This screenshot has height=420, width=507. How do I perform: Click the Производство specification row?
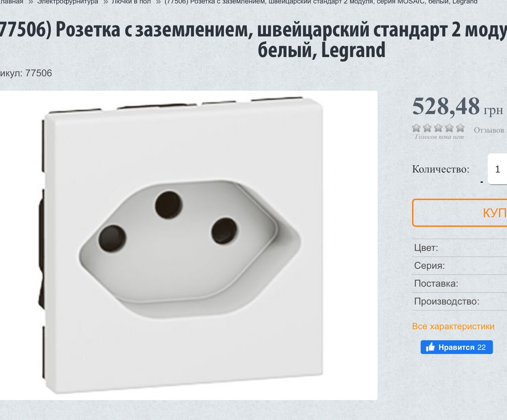(x=460, y=301)
